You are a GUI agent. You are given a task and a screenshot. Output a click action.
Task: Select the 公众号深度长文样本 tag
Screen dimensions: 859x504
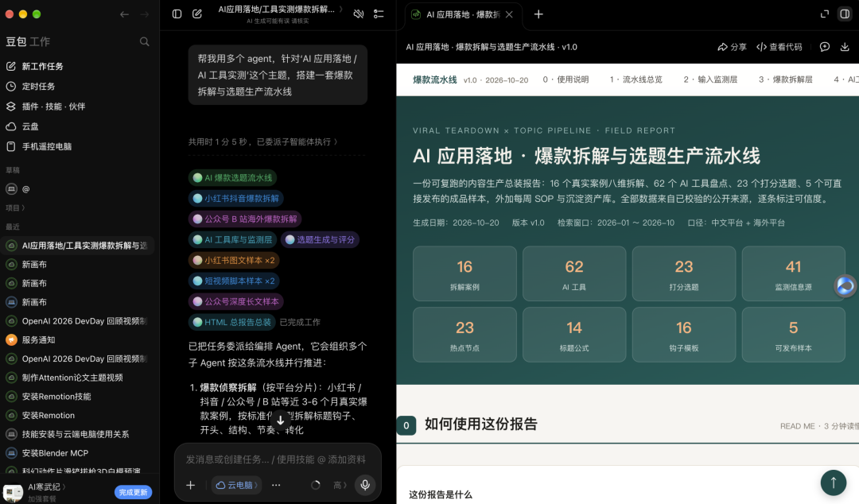pos(235,301)
